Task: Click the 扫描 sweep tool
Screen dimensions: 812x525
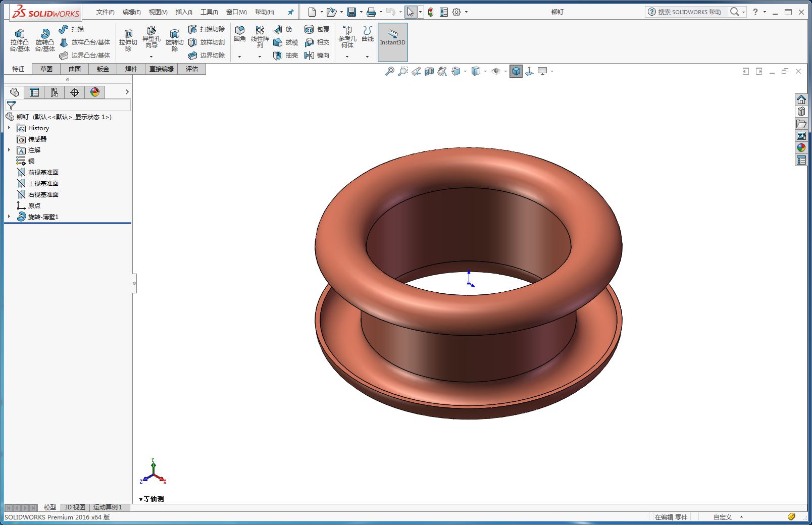Action: tap(71, 29)
